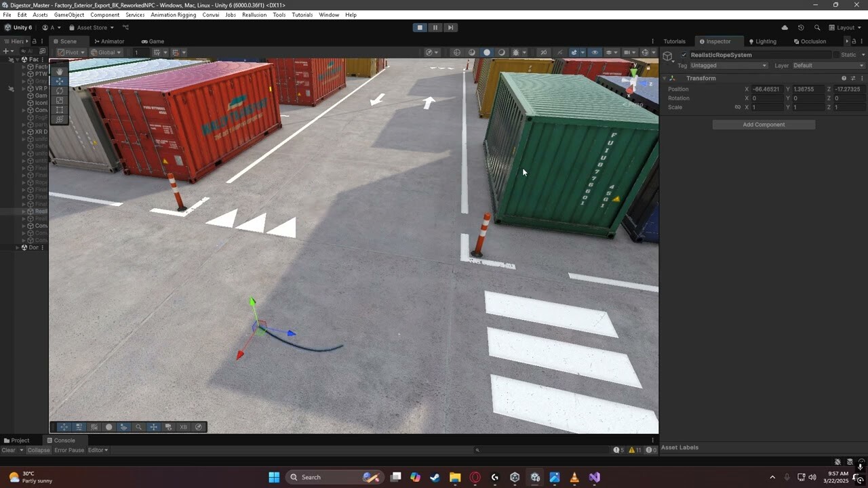Click the Add Component button in the Inspector
The image size is (868, 488).
[x=764, y=125]
